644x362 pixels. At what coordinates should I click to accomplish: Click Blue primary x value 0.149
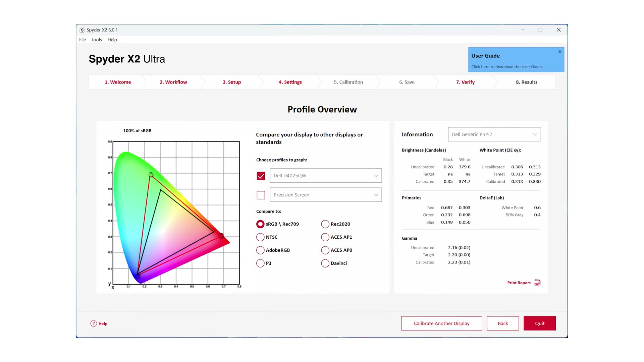(x=447, y=222)
